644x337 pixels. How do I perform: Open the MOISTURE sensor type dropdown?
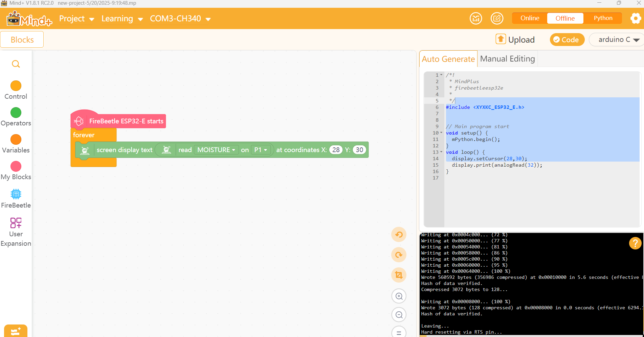[216, 150]
